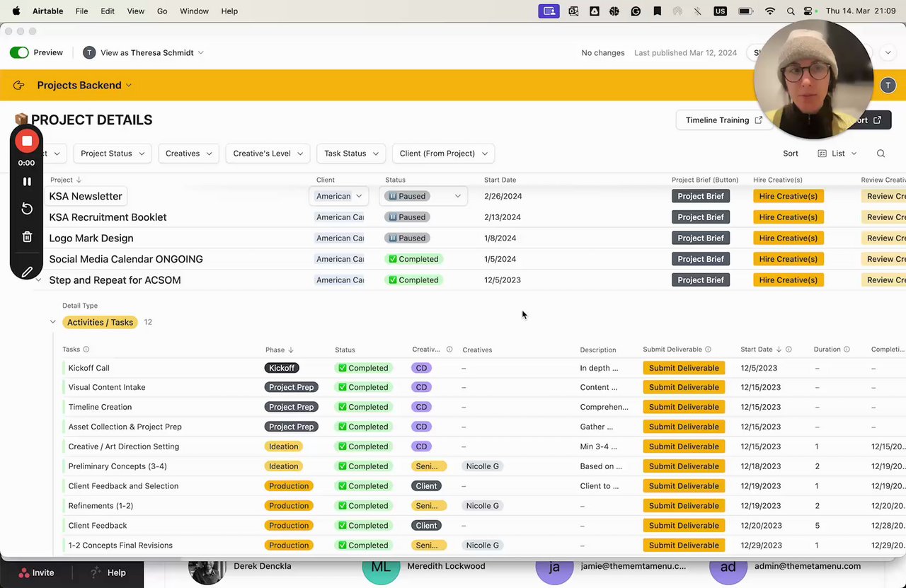Viewport: 906px width, 588px height.
Task: Click the sort arrow on the Phase column
Action: [290, 350]
